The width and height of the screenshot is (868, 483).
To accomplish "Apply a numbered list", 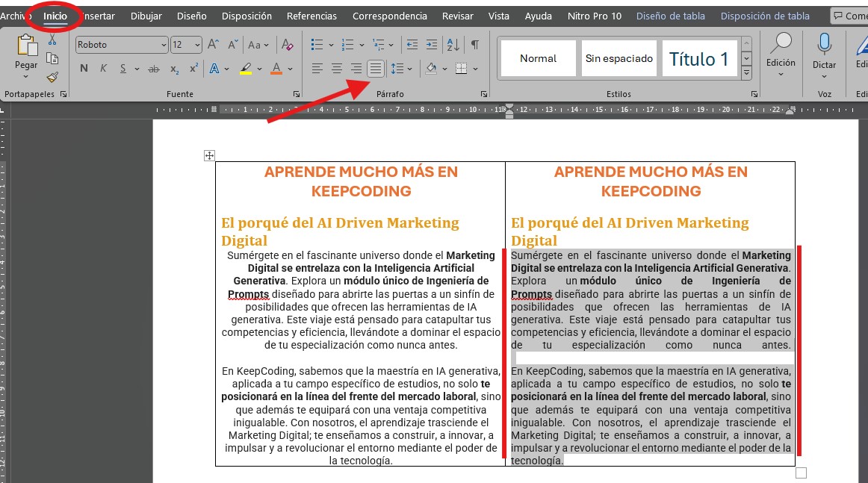I will click(347, 44).
